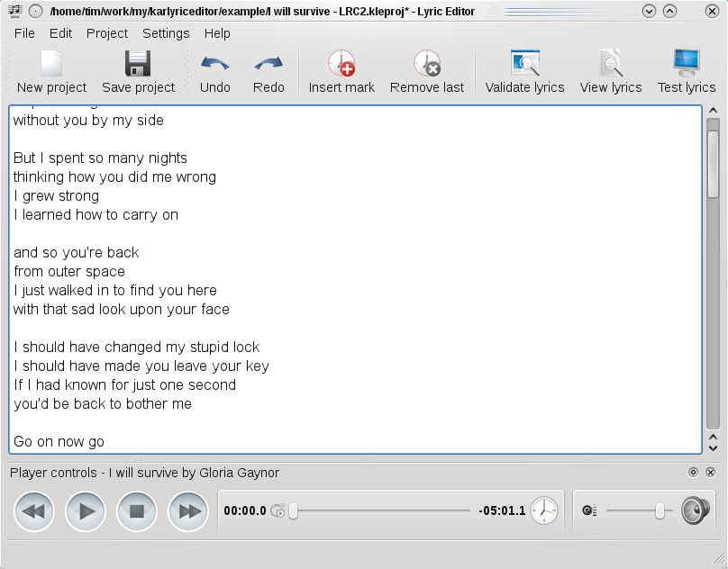The image size is (728, 569).
Task: Open the Help menu
Action: click(217, 33)
